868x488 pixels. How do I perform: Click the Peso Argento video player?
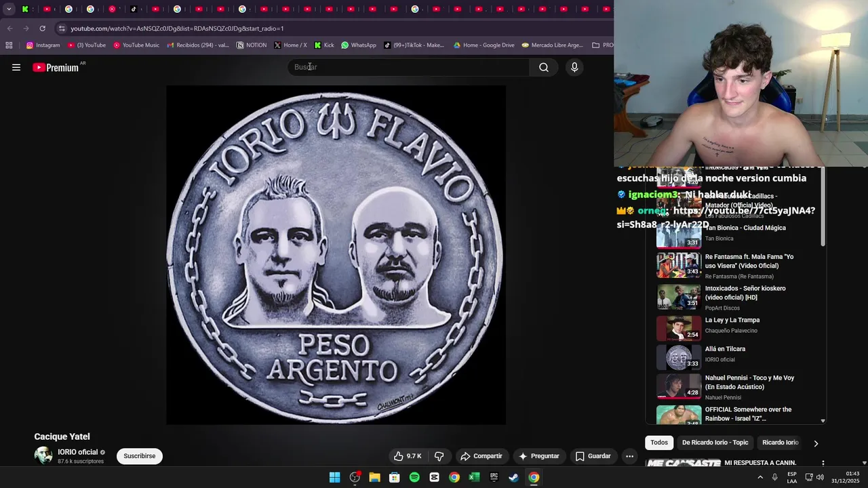(x=336, y=255)
